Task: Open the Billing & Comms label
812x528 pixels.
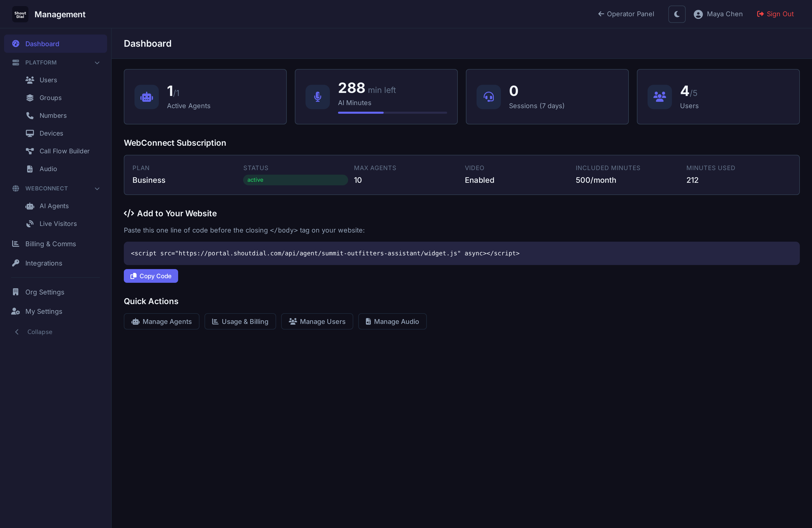Action: (50, 244)
